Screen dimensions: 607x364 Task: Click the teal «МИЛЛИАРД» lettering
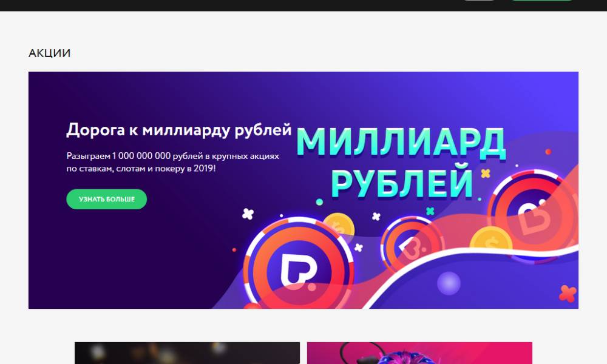click(x=401, y=143)
